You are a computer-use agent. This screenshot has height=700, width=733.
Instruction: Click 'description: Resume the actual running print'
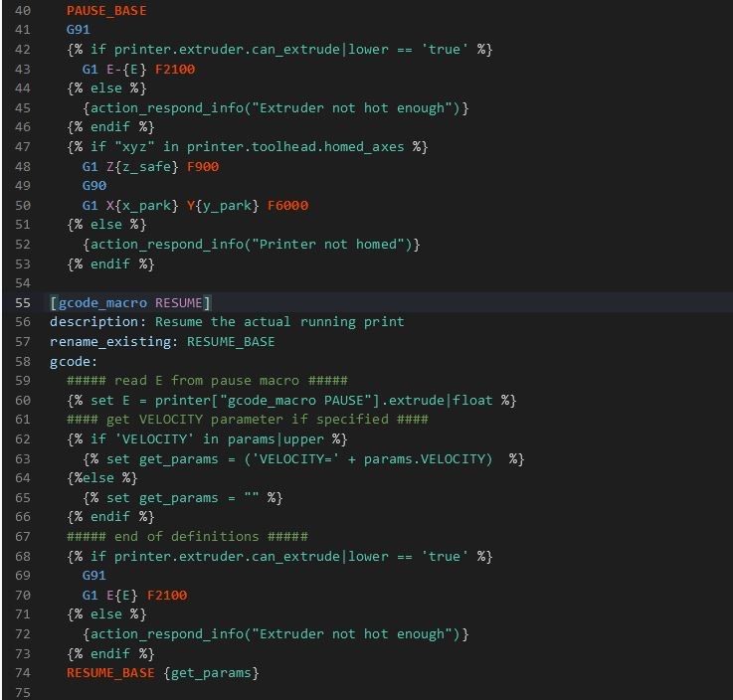pyautogui.click(x=227, y=322)
